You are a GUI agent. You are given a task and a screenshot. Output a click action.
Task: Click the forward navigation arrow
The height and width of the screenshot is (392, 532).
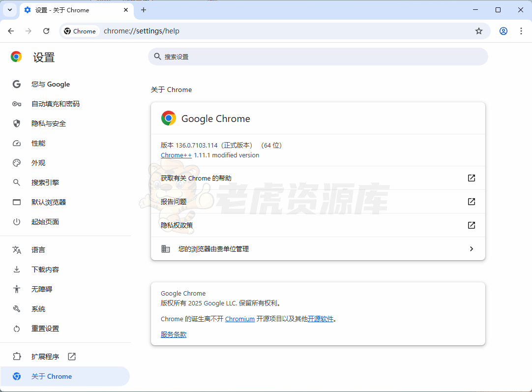29,31
